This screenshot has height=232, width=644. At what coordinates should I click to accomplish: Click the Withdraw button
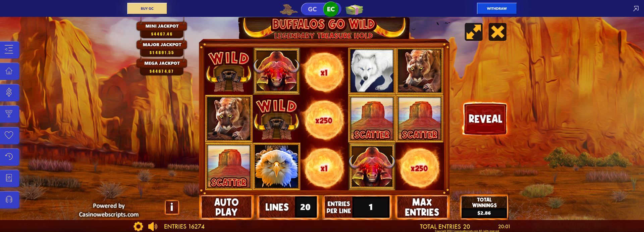click(497, 8)
